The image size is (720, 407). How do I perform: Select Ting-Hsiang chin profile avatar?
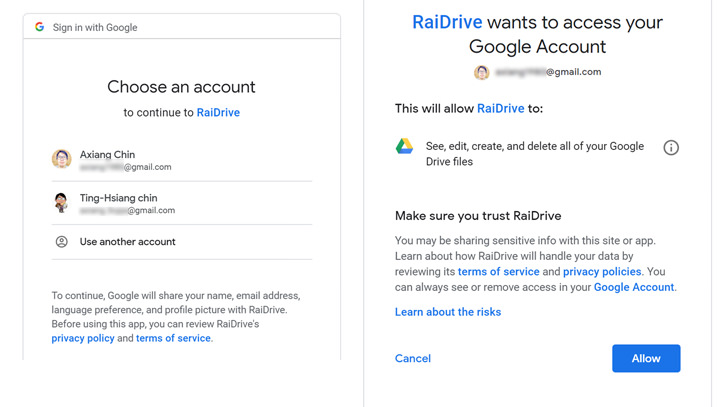pos(61,203)
